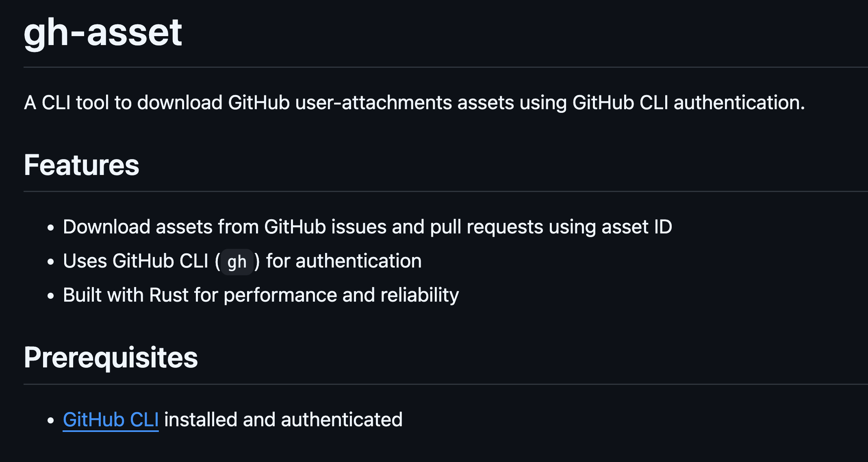
Task: Click the 'Uses GitHub CLI' list item
Action: [242, 261]
